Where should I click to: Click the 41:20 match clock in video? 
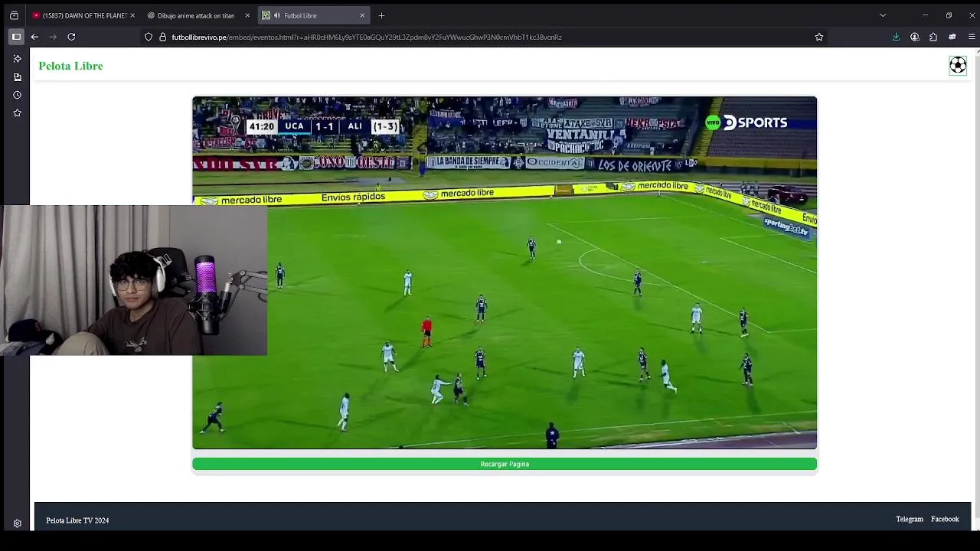click(261, 126)
